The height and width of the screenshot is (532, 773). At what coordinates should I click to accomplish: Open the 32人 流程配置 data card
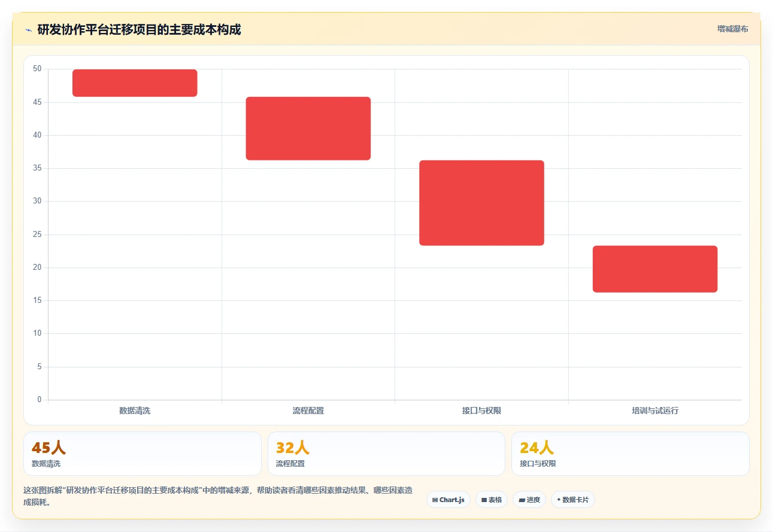pos(386,454)
